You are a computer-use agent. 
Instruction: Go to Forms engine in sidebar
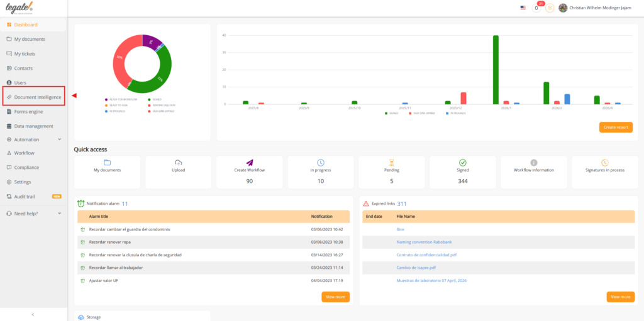tap(28, 112)
